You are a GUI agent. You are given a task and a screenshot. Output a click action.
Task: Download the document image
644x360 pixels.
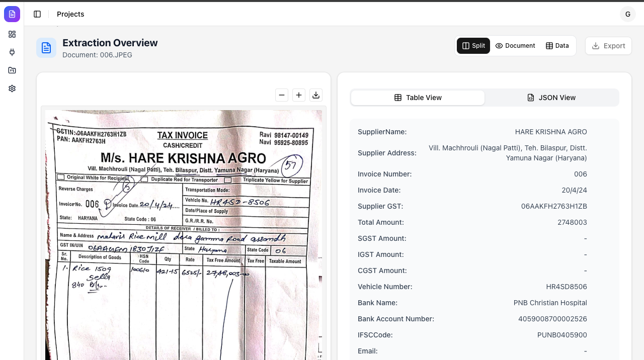point(316,95)
